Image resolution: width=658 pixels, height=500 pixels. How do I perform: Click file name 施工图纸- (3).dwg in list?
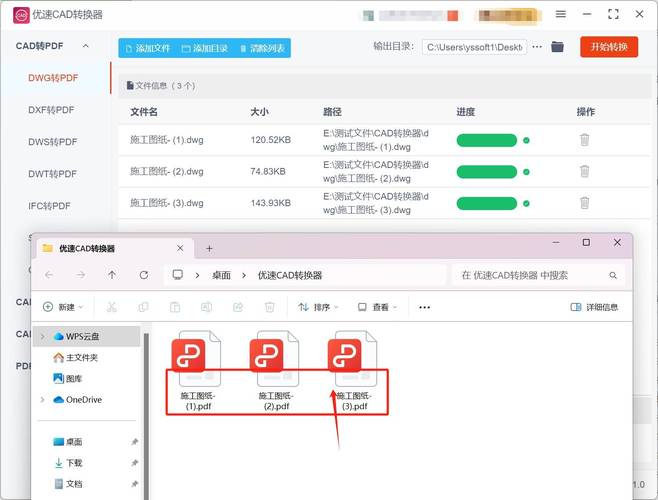pyautogui.click(x=167, y=203)
